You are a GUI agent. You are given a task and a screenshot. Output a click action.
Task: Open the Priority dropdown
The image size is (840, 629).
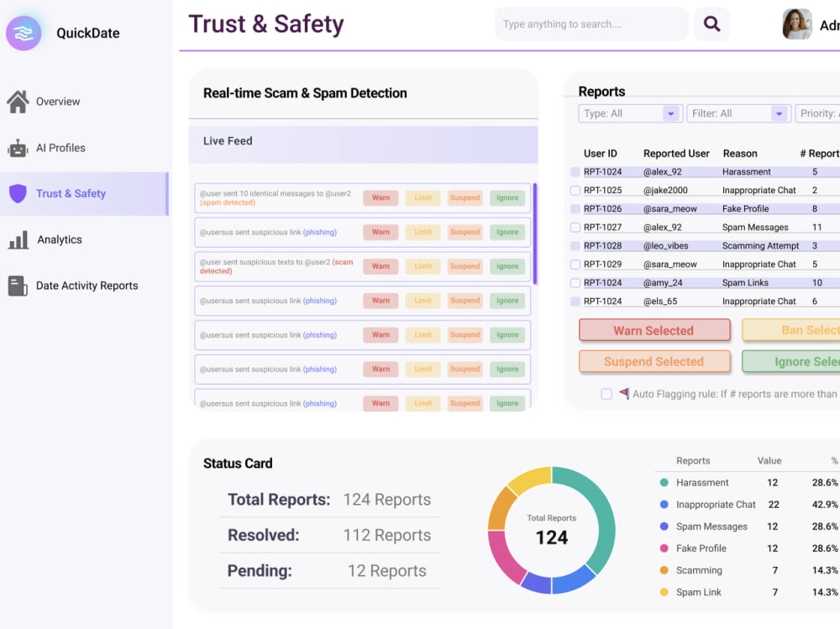pyautogui.click(x=817, y=113)
